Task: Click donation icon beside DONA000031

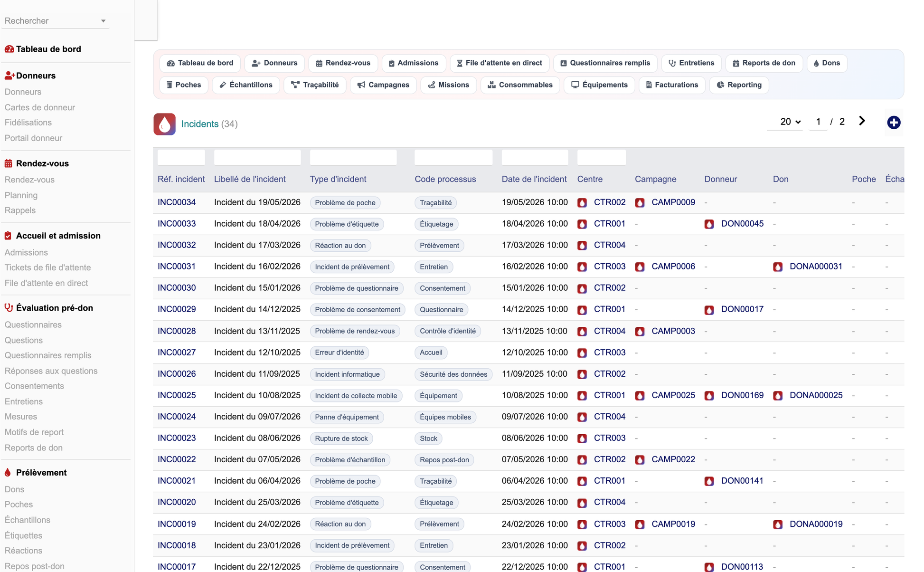Action: pos(778,267)
